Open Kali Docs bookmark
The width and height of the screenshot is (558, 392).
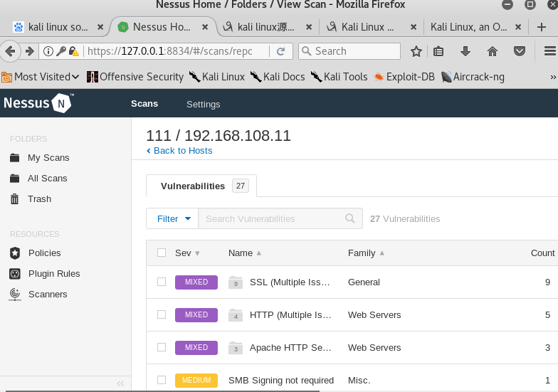click(278, 77)
